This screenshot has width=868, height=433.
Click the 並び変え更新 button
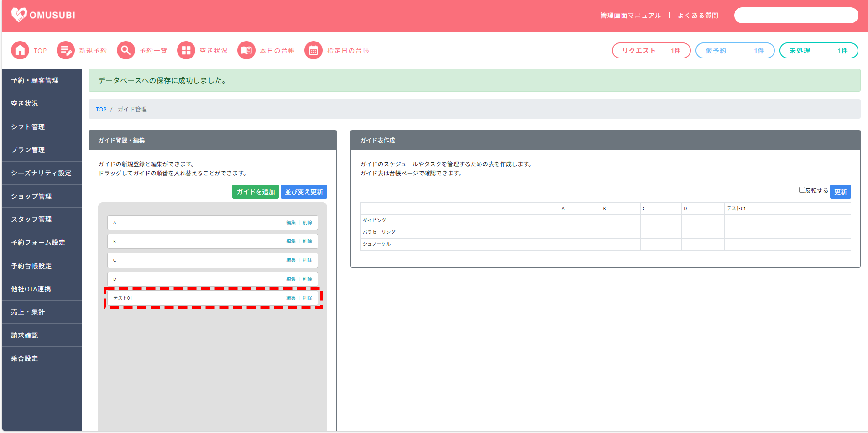pyautogui.click(x=304, y=192)
